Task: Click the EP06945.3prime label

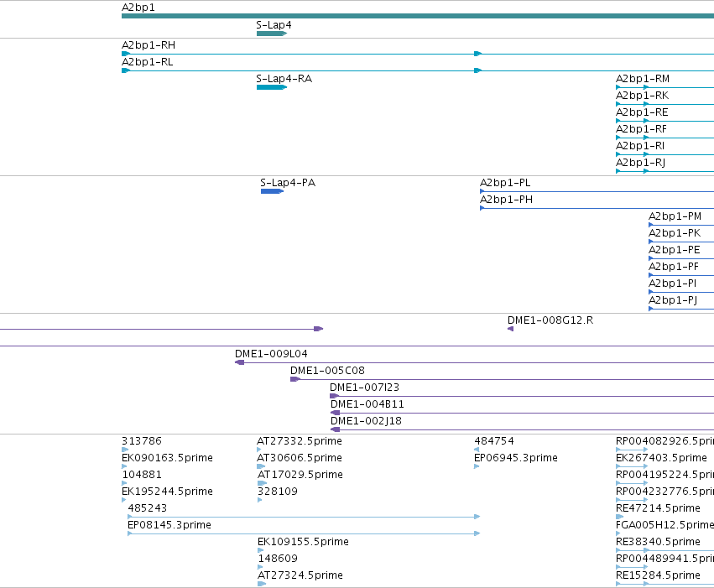Action: [516, 458]
